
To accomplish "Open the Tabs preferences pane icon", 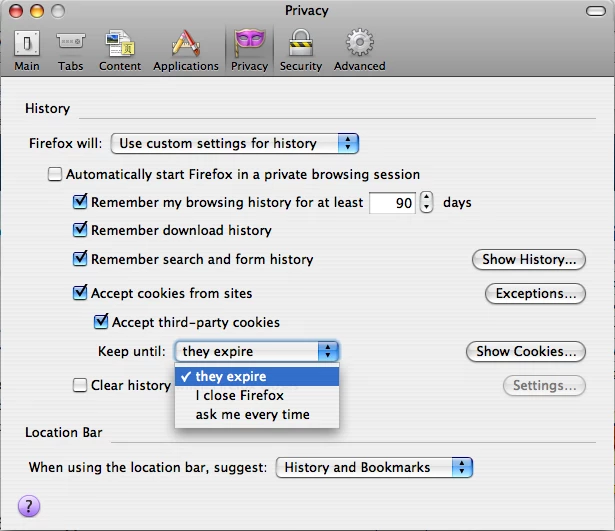I will 71,41.
